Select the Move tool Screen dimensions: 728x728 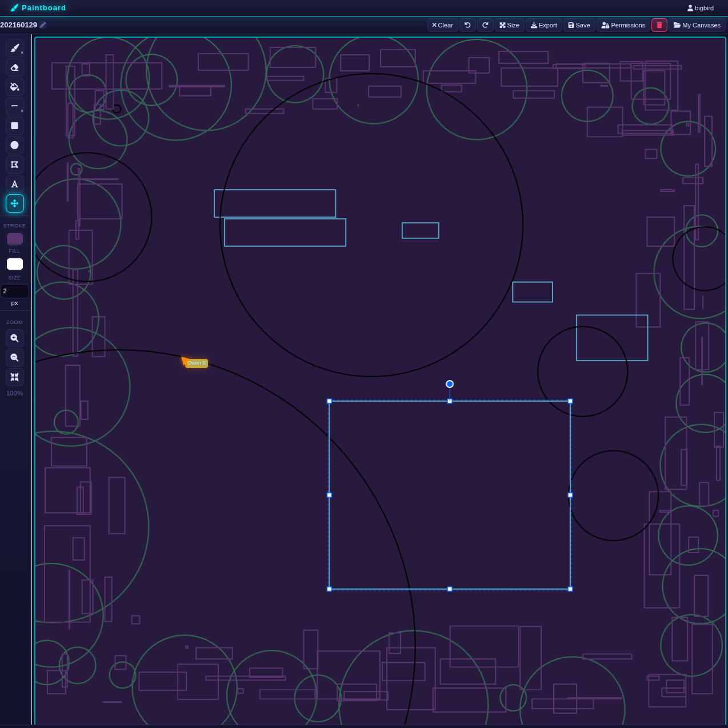pos(14,203)
